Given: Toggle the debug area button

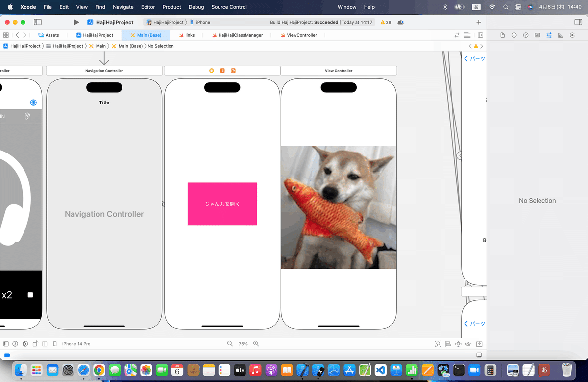Looking at the screenshot, I should coord(479,355).
